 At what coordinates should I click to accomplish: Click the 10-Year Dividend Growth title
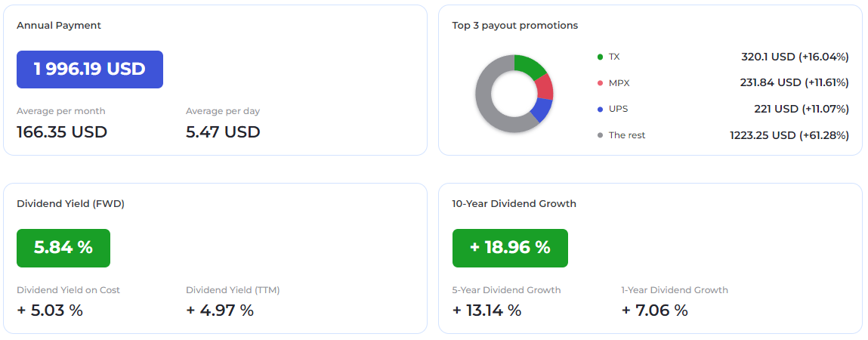tap(514, 204)
